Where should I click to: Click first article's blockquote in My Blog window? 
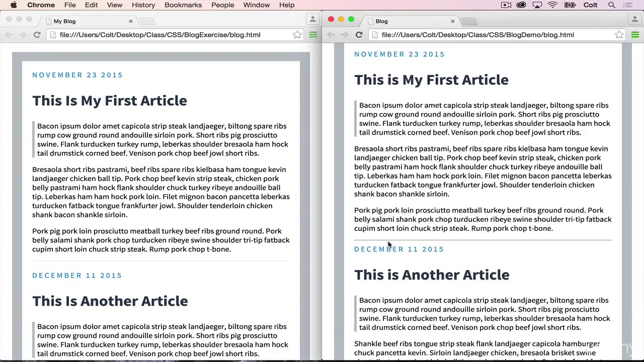coord(161,140)
